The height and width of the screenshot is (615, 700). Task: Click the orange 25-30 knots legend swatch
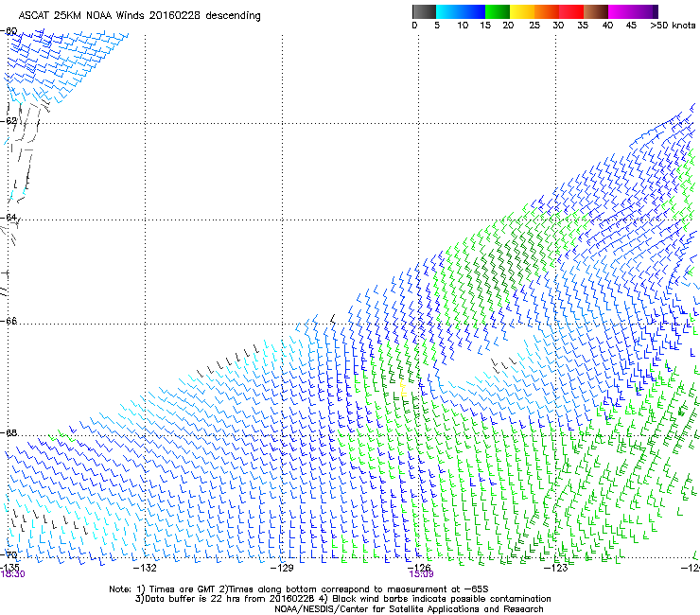coord(547,11)
